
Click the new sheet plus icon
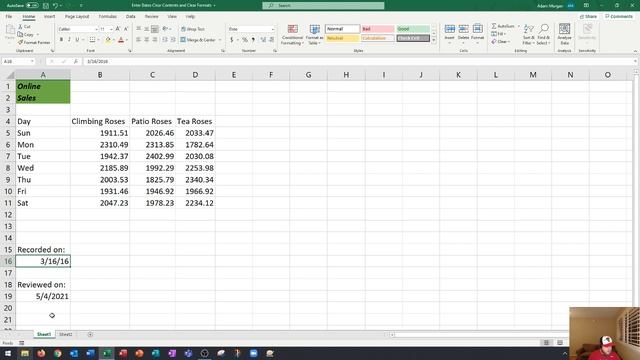tap(90, 334)
